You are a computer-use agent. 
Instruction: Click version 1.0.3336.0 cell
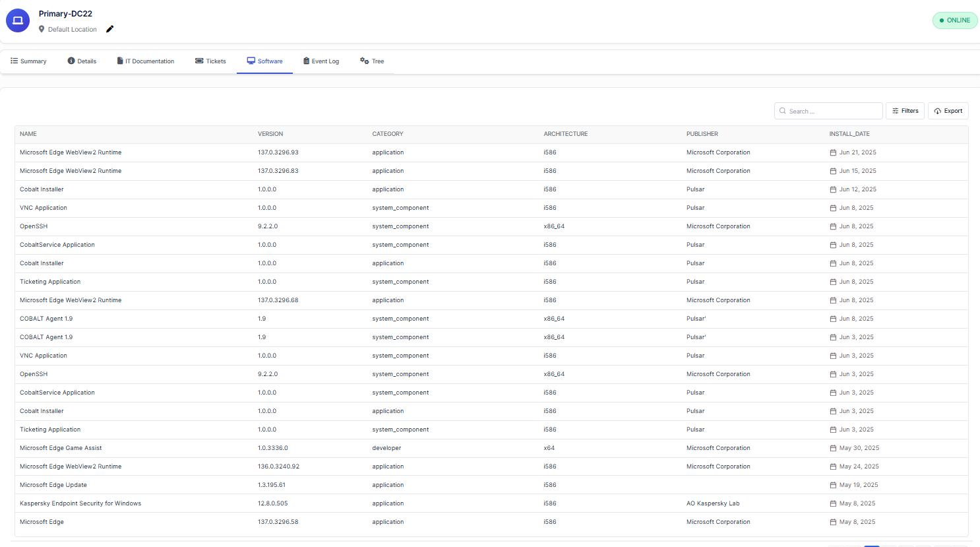[273, 448]
